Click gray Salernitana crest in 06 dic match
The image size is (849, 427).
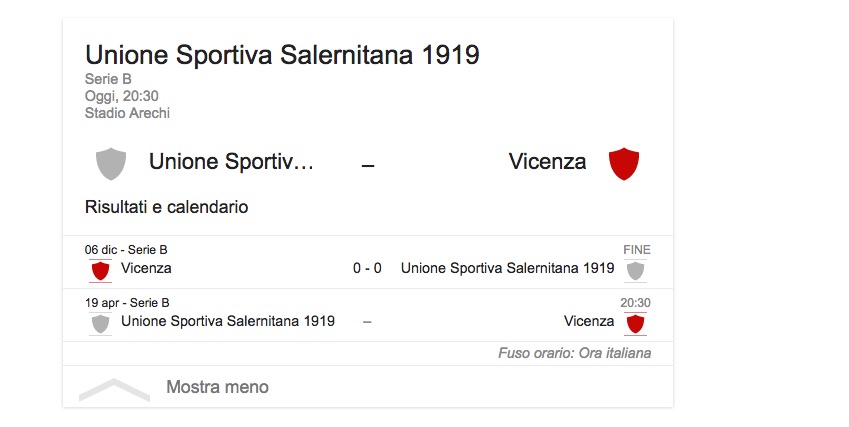[635, 270]
